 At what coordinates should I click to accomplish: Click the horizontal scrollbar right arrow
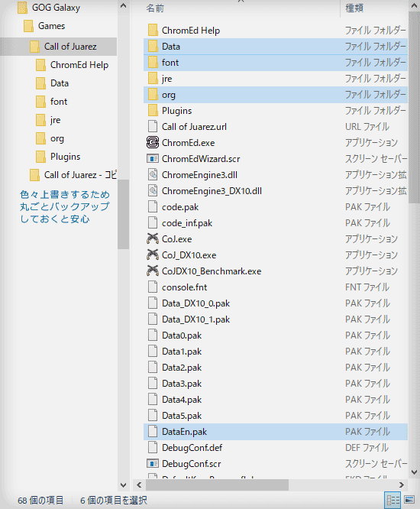coord(402,485)
